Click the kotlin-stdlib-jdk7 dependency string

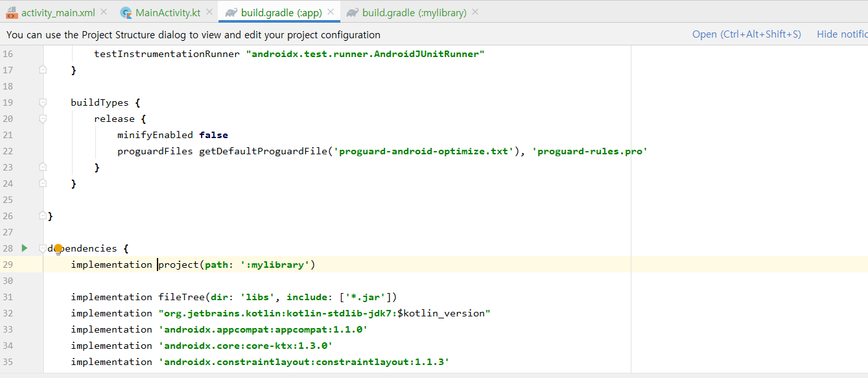pos(324,313)
